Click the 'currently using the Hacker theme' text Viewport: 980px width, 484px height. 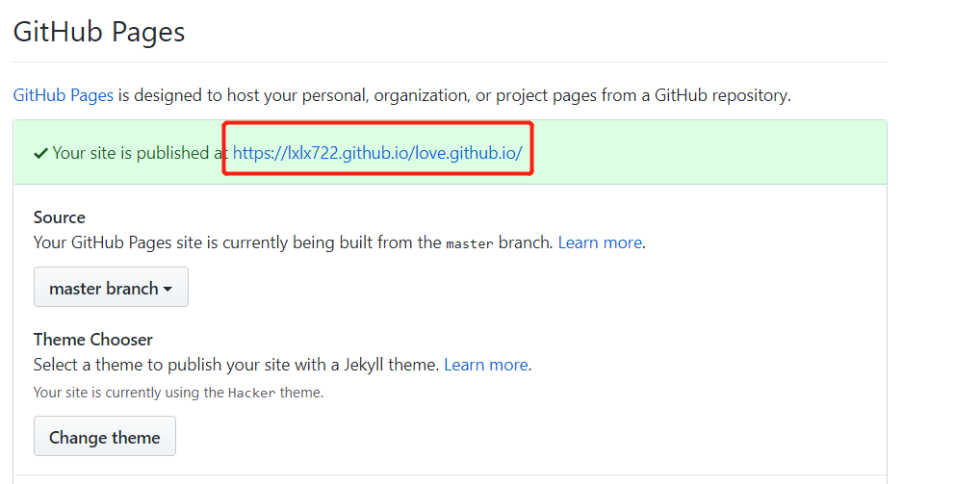tap(178, 393)
